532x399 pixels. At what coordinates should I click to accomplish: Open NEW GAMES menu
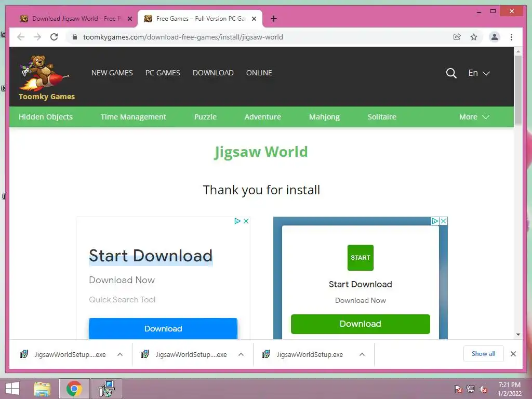[112, 73]
